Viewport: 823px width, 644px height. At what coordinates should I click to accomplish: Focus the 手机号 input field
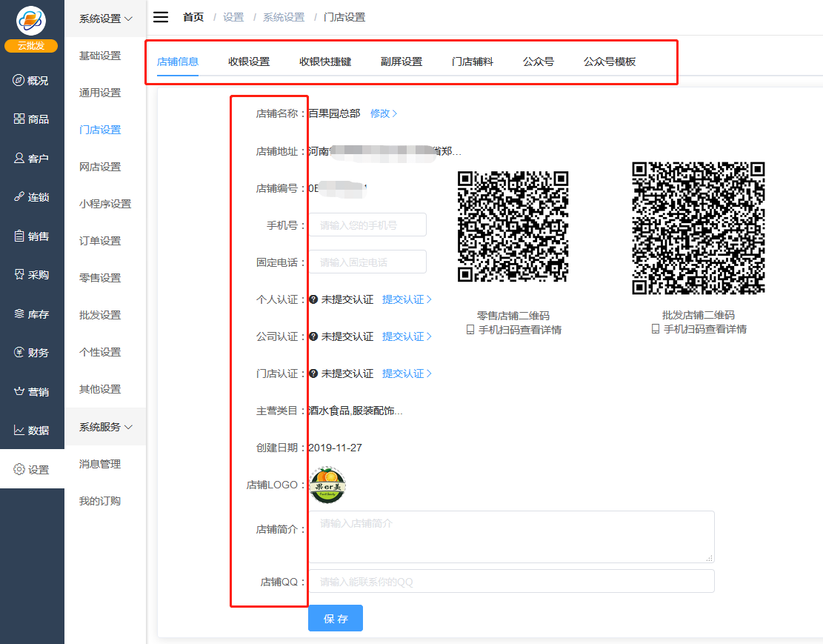[367, 225]
